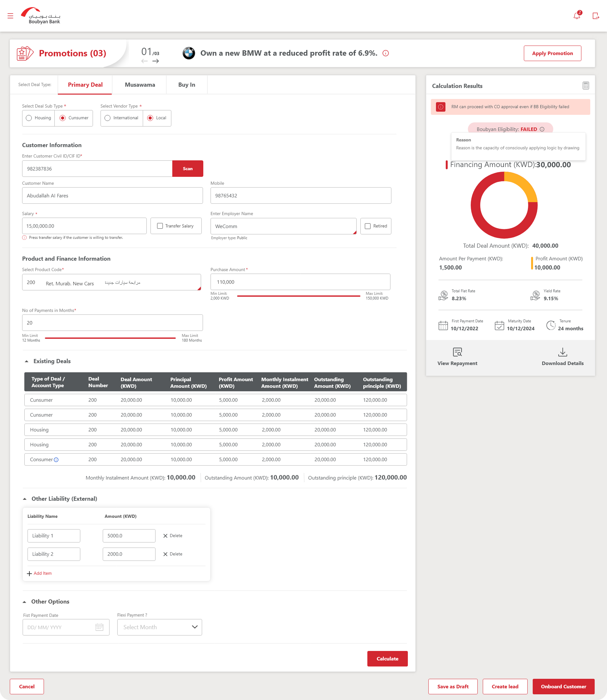This screenshot has width=607, height=700.
Task: Switch to the Buy In tab
Action: tap(186, 85)
